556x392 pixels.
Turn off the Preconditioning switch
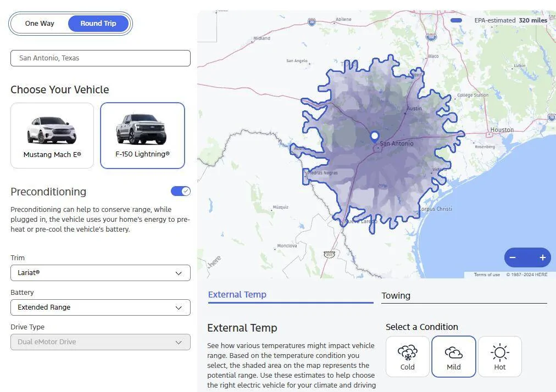[180, 191]
